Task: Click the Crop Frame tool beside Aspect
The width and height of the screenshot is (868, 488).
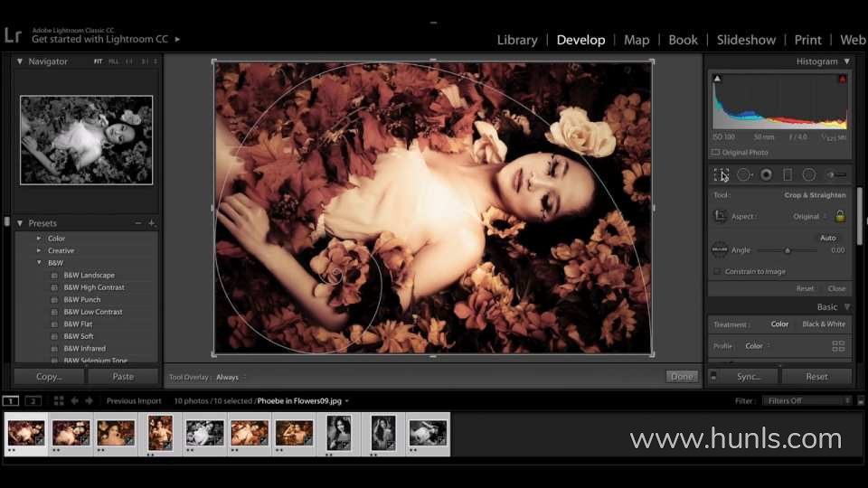Action: coord(721,216)
